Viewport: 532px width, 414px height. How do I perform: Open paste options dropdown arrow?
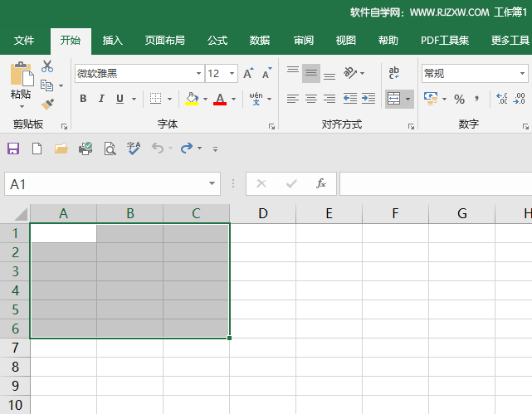tap(22, 106)
